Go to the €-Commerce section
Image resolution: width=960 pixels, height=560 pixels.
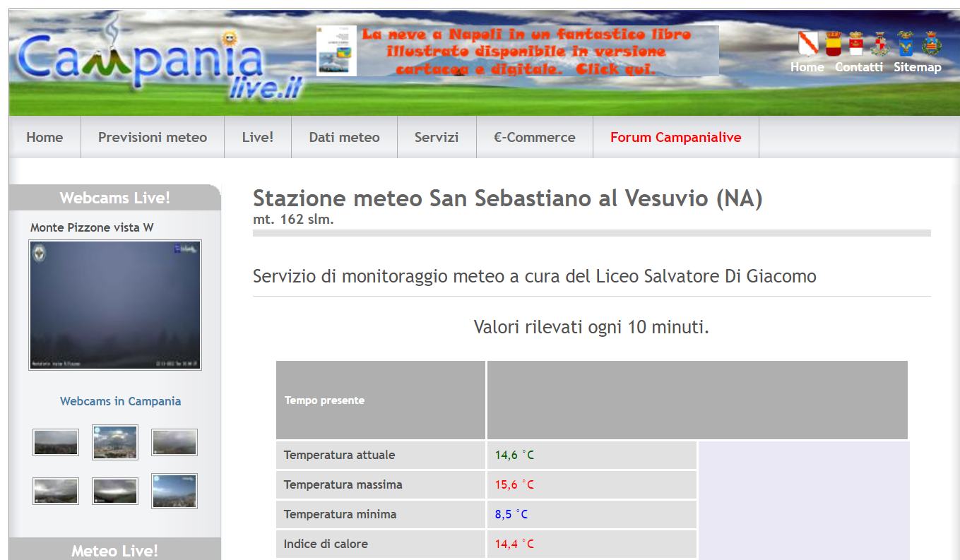pos(535,138)
